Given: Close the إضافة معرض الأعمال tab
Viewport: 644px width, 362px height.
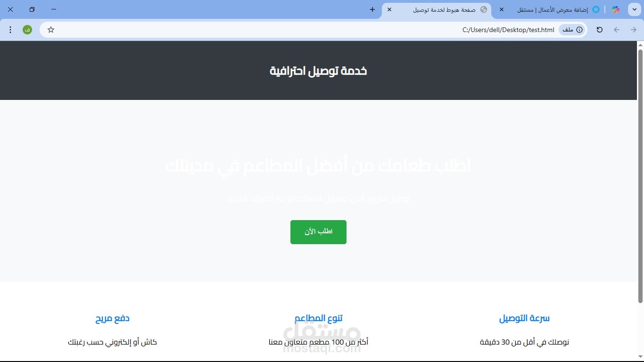Looking at the screenshot, I should pos(502,9).
